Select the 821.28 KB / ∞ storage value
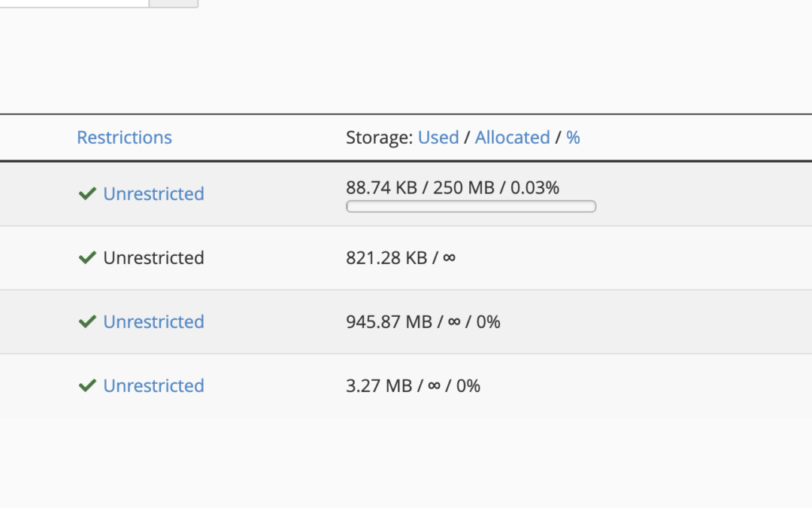 click(401, 257)
